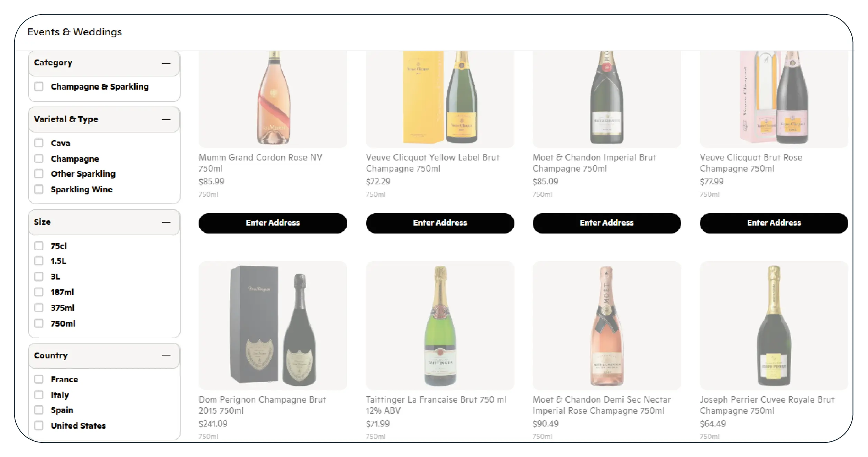Tick the 1.5L size checkbox

(x=39, y=261)
